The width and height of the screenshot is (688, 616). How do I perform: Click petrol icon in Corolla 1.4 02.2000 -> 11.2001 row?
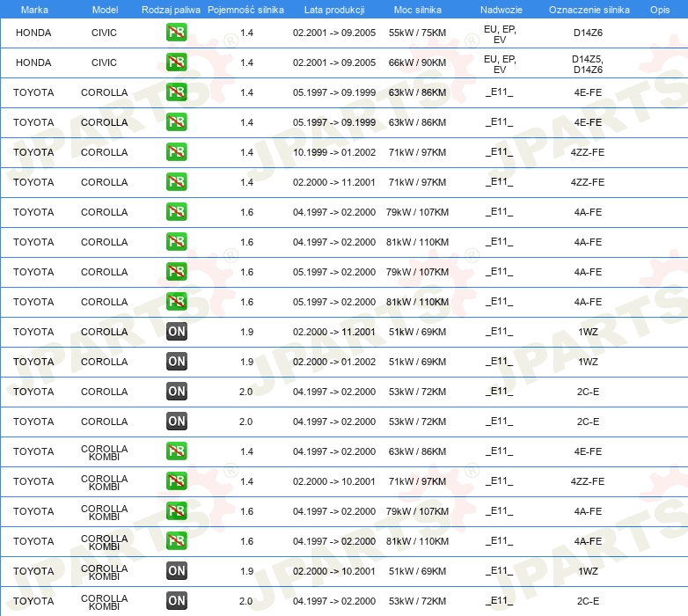point(176,181)
